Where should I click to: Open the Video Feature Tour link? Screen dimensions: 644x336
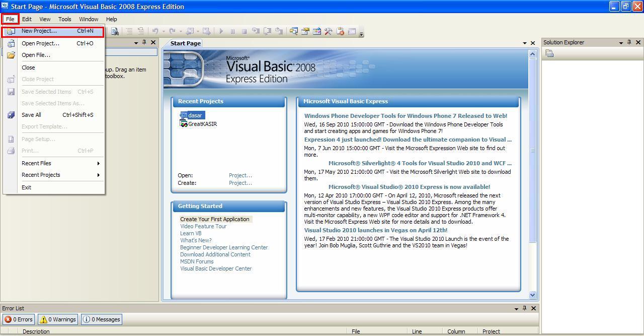pos(203,226)
